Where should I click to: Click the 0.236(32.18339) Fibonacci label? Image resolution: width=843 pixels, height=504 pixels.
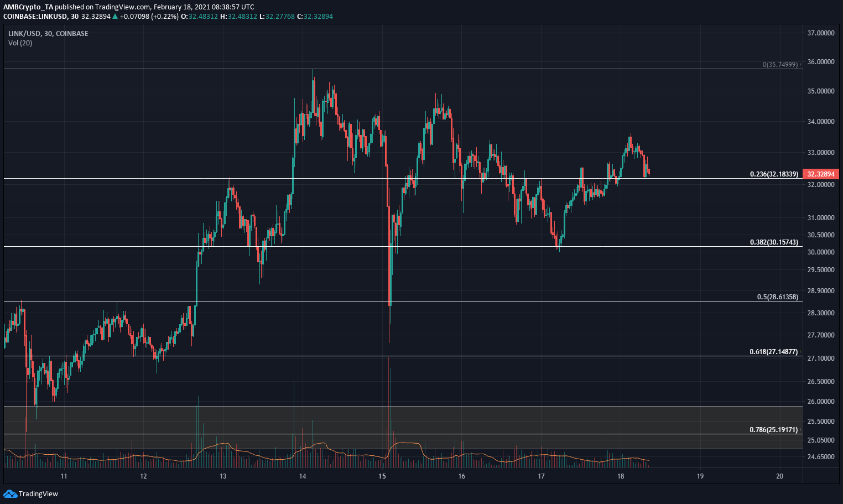click(774, 174)
